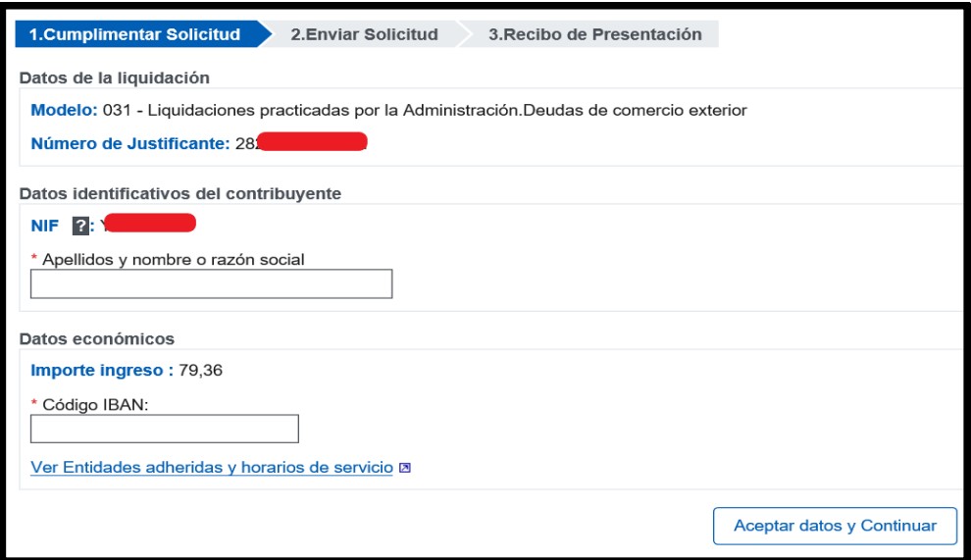Click the NIF label text

click(x=45, y=225)
